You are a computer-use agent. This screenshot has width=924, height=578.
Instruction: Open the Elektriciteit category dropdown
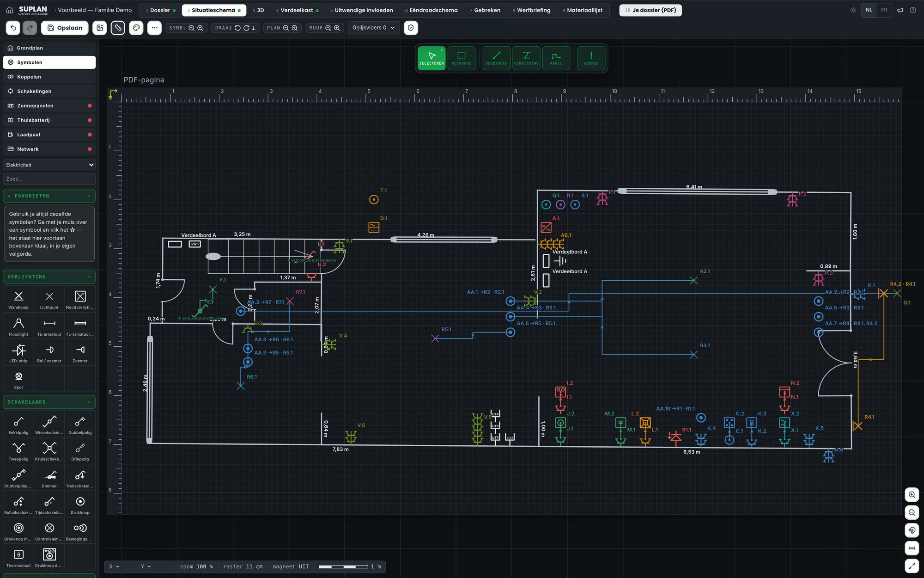click(49, 165)
